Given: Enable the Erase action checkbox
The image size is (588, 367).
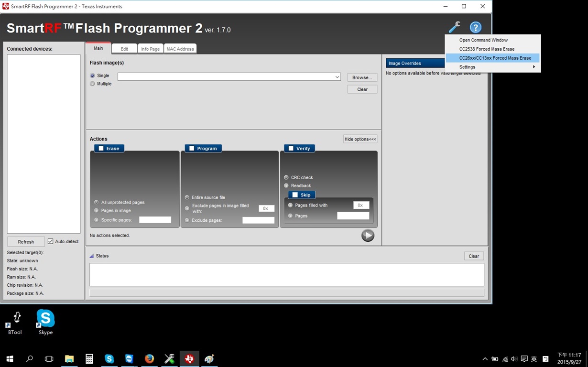Looking at the screenshot, I should [101, 149].
